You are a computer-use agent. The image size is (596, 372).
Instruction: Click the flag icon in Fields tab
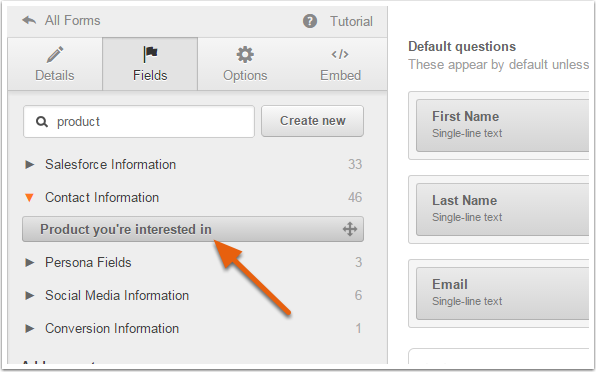(150, 54)
